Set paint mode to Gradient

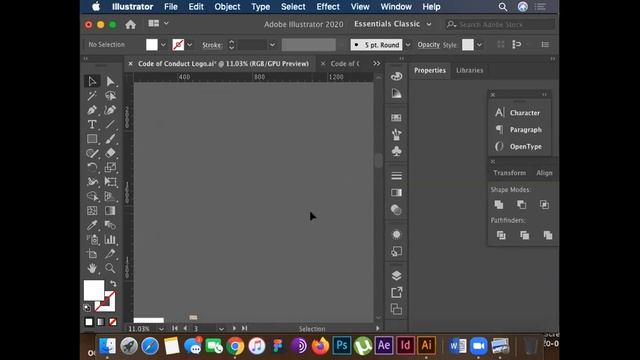pyautogui.click(x=101, y=322)
